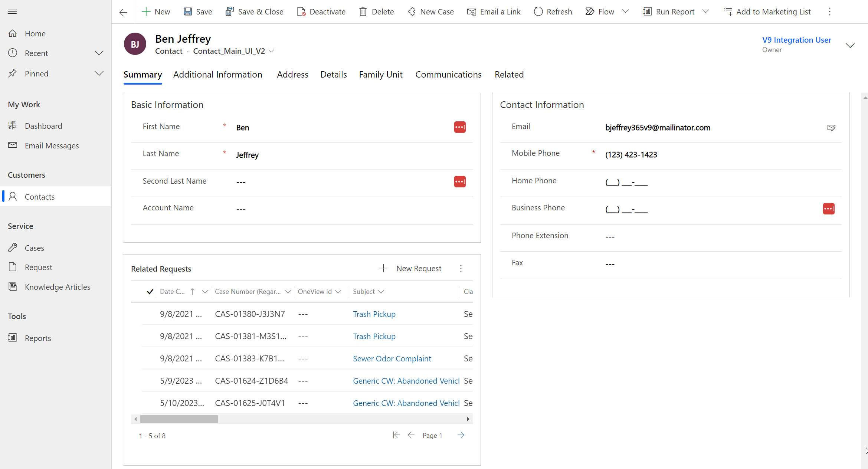Expand the header details chevron
The height and width of the screenshot is (469, 868).
[x=850, y=45]
